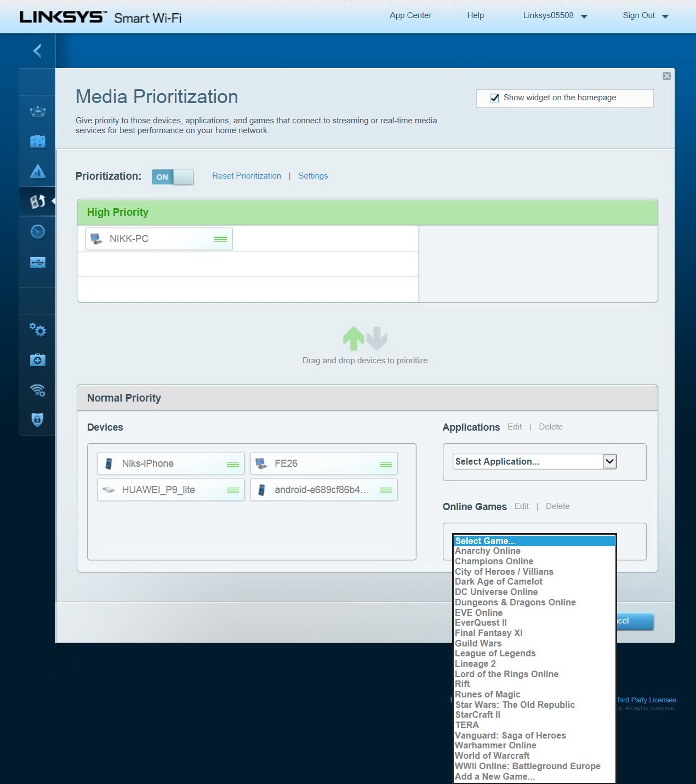The height and width of the screenshot is (784, 696).
Task: Choose Rift from game list
Action: pos(535,684)
